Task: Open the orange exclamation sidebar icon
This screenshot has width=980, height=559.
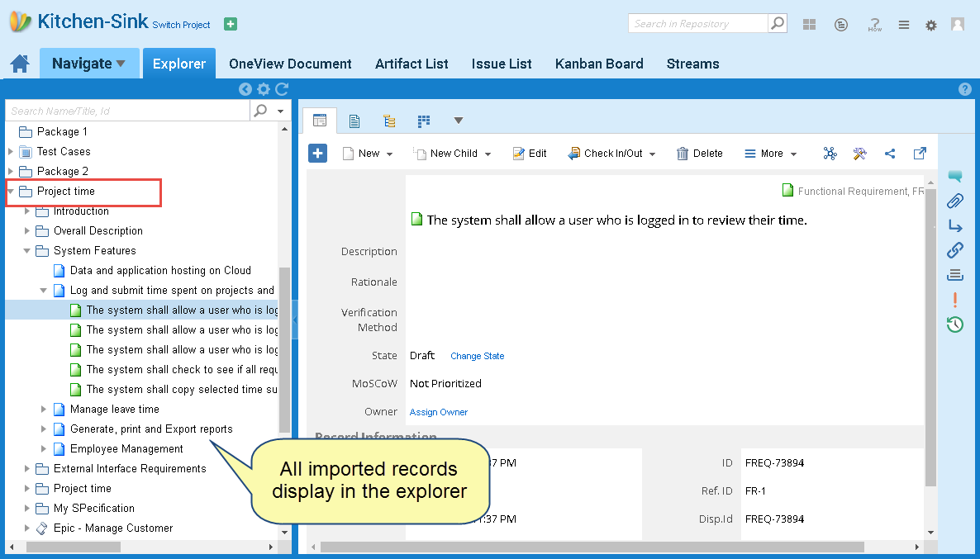Action: coord(955,300)
